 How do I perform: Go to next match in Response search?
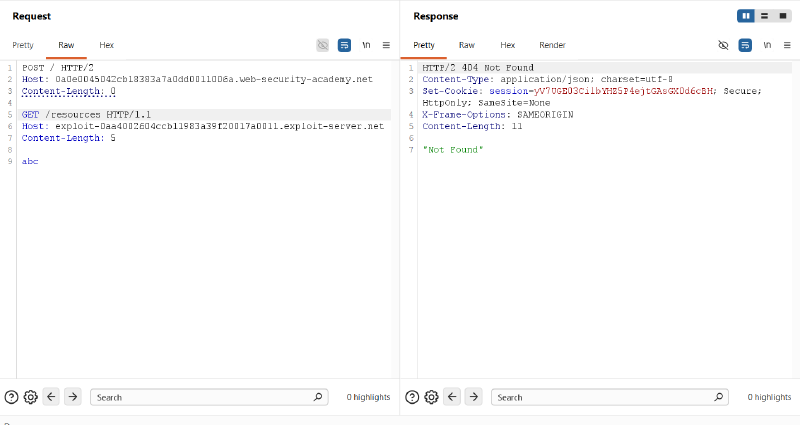pos(473,396)
